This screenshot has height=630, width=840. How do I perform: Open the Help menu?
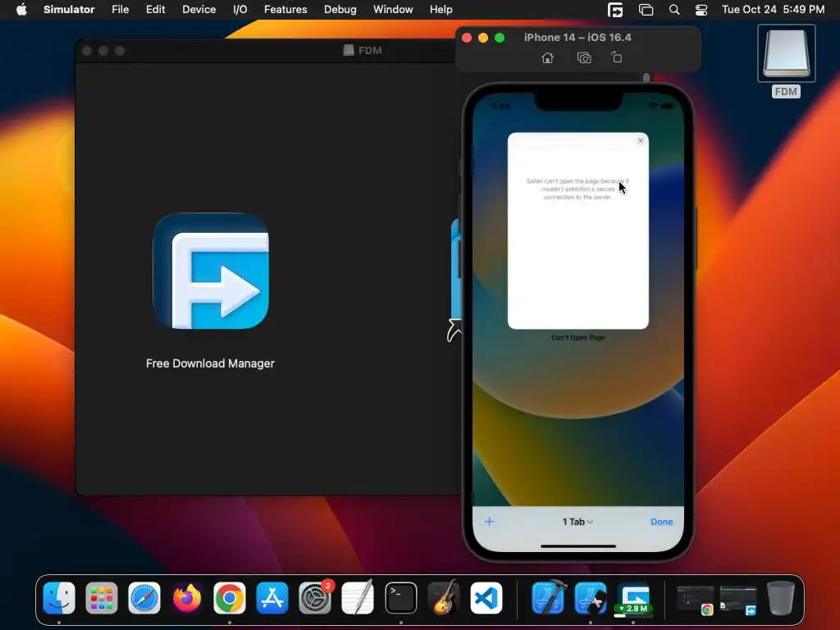441,10
